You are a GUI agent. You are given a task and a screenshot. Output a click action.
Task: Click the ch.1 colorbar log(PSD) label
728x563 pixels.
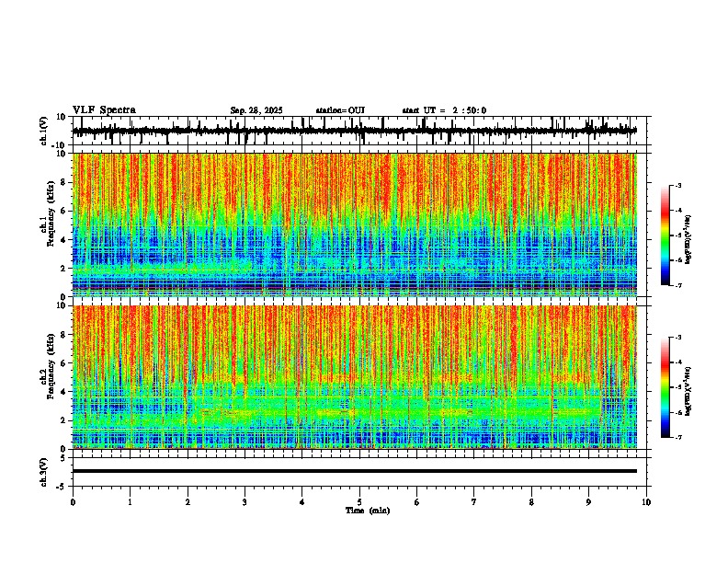[x=688, y=240]
